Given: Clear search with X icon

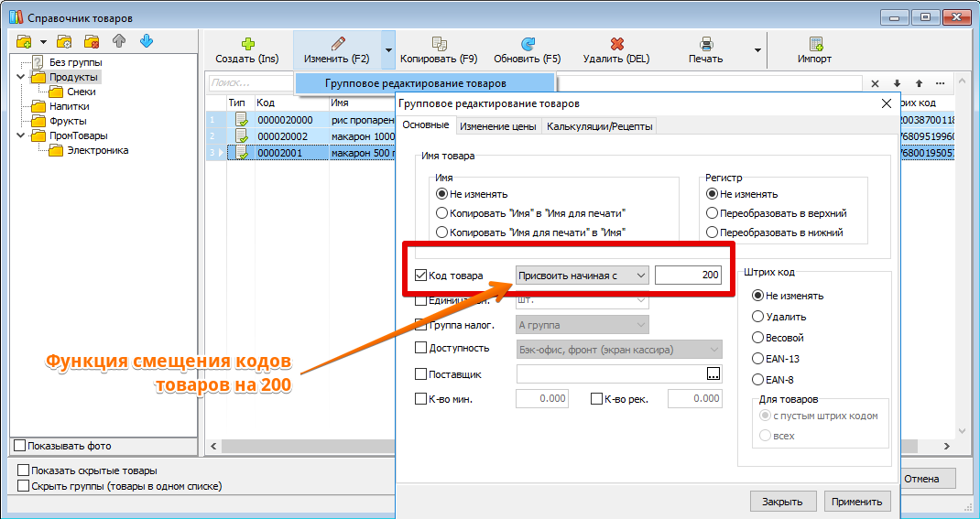Looking at the screenshot, I should 875,83.
